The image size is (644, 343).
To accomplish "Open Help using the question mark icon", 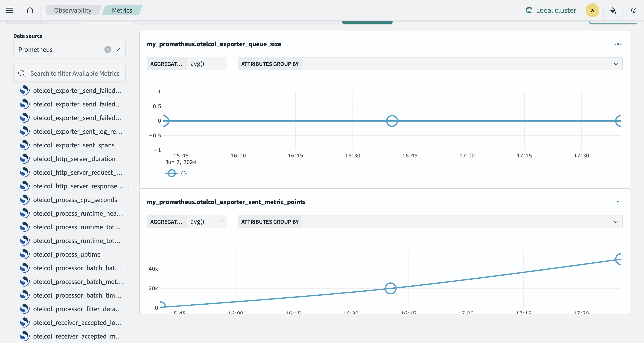I will click(634, 10).
